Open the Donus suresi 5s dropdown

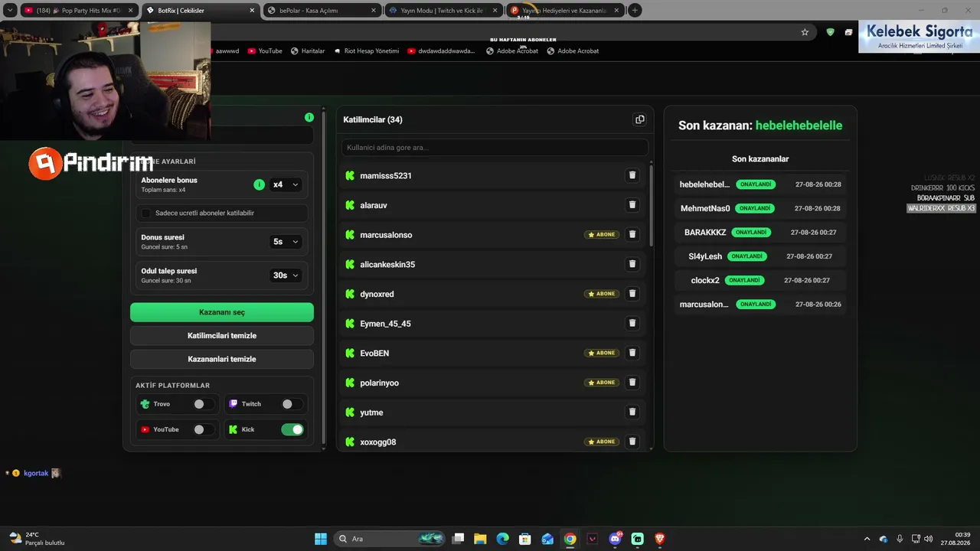coord(285,241)
